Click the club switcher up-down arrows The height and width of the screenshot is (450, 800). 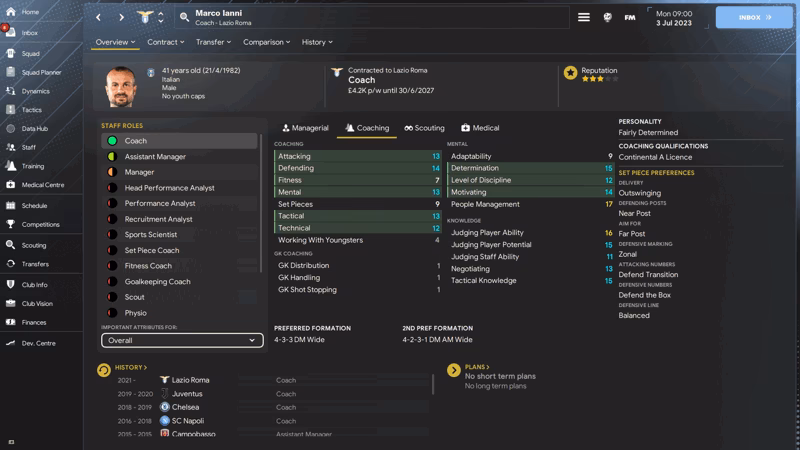[161, 17]
